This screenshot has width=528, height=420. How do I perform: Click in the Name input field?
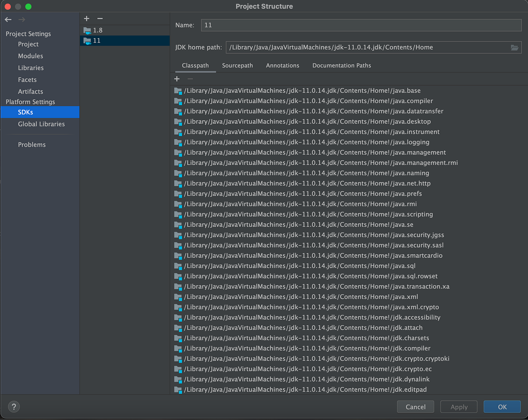tap(361, 25)
